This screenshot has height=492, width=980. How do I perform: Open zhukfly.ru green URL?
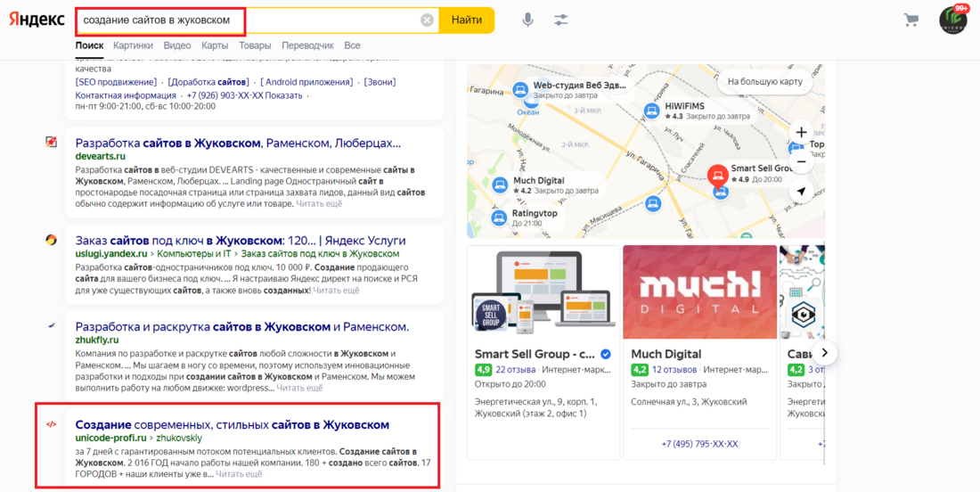pos(97,340)
